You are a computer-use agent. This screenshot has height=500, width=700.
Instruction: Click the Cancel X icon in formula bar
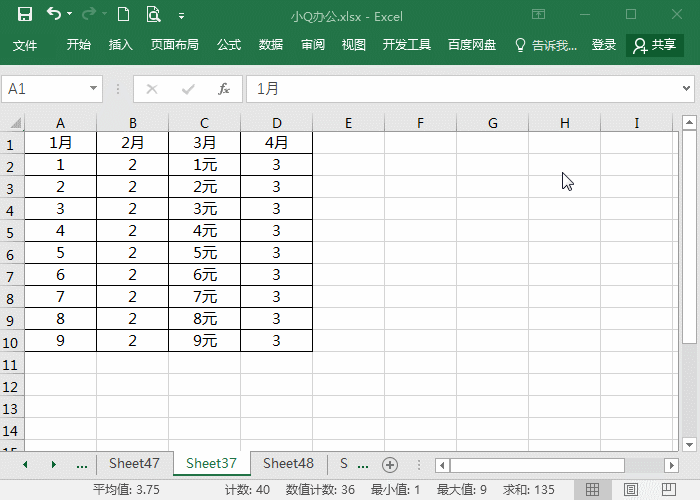152,89
